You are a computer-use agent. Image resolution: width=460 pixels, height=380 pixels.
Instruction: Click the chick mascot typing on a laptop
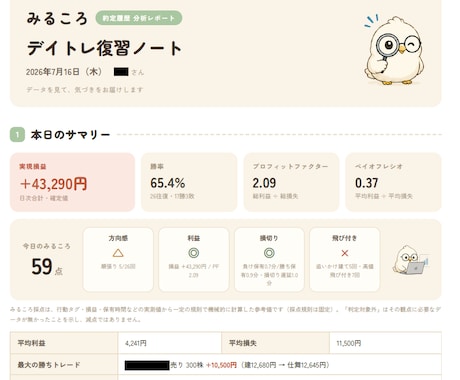[410, 261]
